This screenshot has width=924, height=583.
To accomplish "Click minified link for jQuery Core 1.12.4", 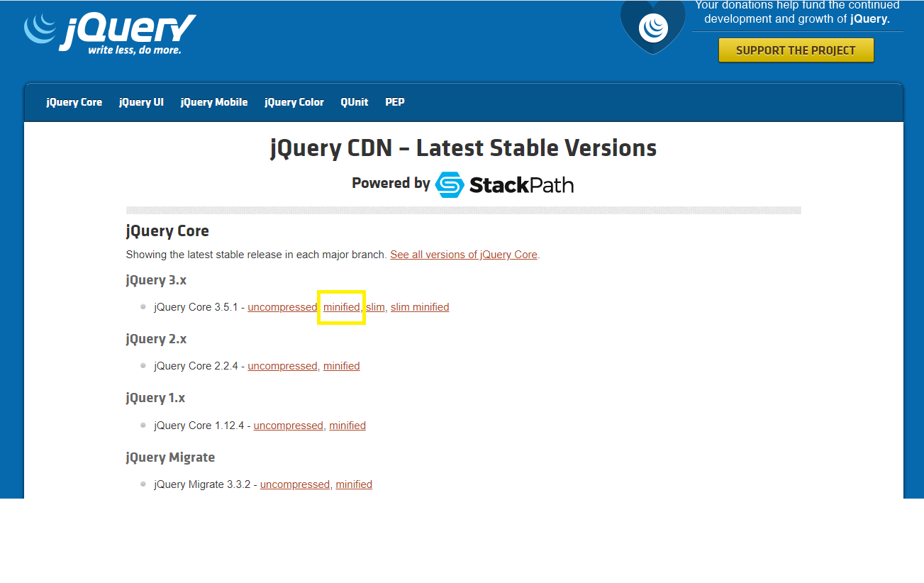I will click(x=347, y=426).
